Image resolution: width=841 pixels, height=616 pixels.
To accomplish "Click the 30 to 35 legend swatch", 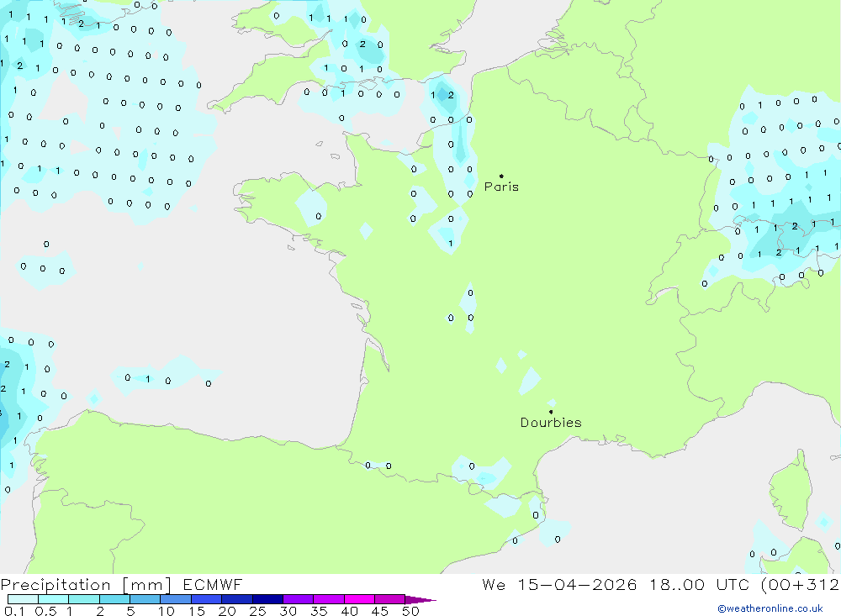I will [x=299, y=599].
